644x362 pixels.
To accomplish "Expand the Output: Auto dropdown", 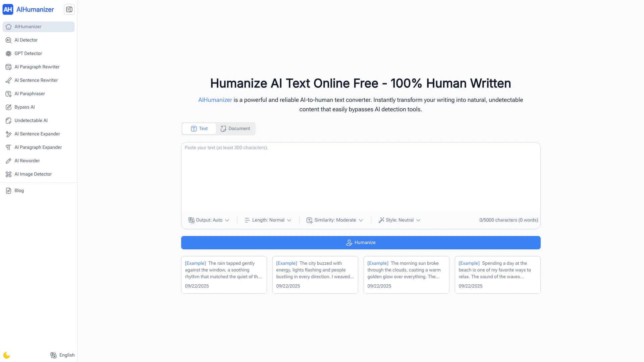I will click(x=209, y=220).
